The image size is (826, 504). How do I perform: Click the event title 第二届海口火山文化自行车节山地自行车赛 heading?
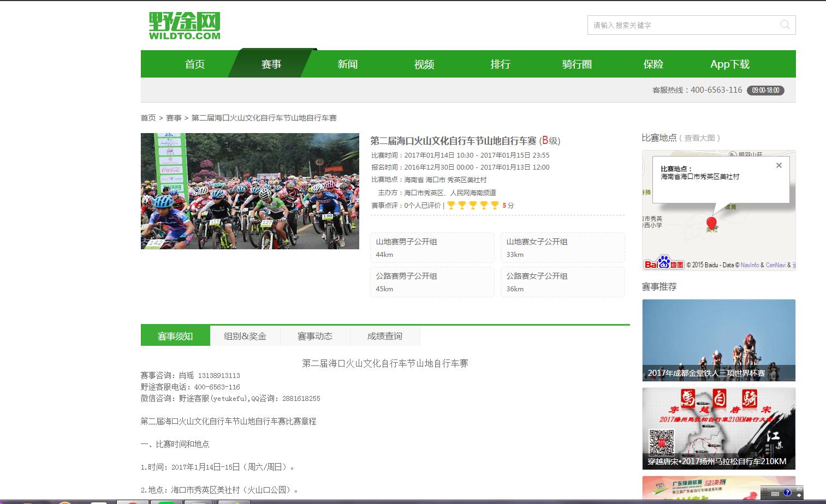pos(454,141)
